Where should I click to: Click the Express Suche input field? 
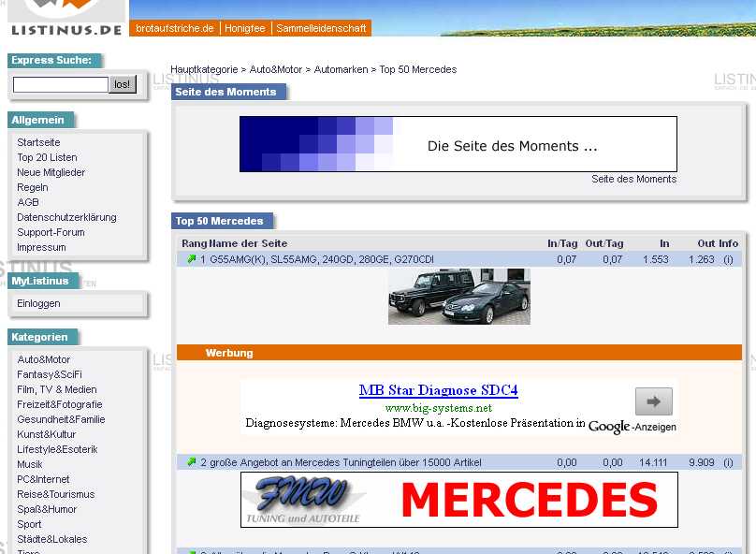(x=61, y=84)
